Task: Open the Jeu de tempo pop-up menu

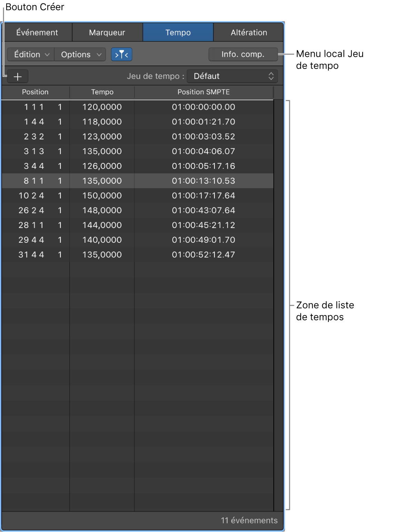Action: pos(232,76)
